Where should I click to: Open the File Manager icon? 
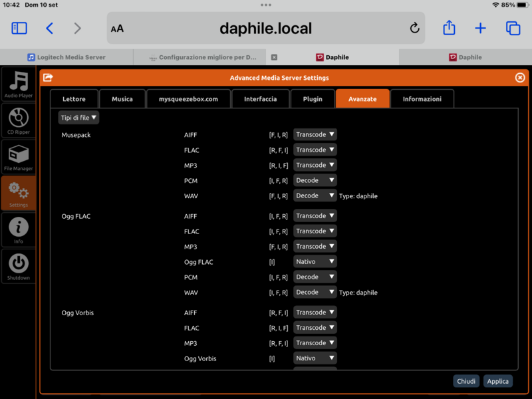tap(19, 157)
